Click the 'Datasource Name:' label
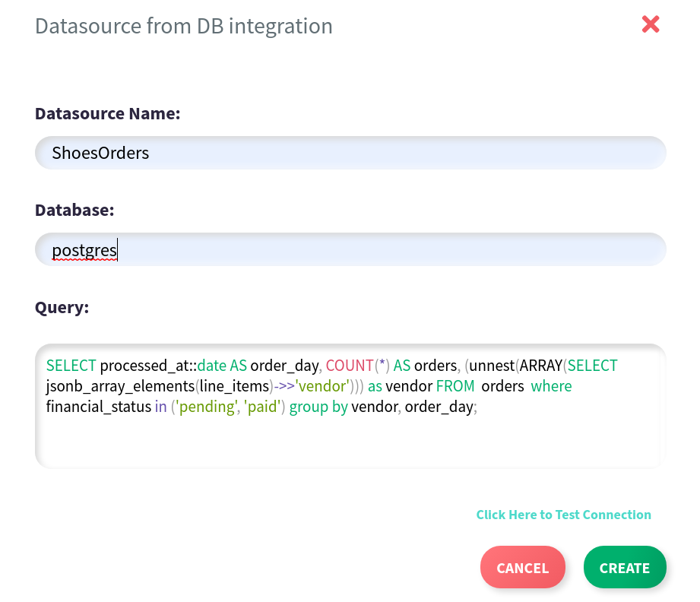 107,114
